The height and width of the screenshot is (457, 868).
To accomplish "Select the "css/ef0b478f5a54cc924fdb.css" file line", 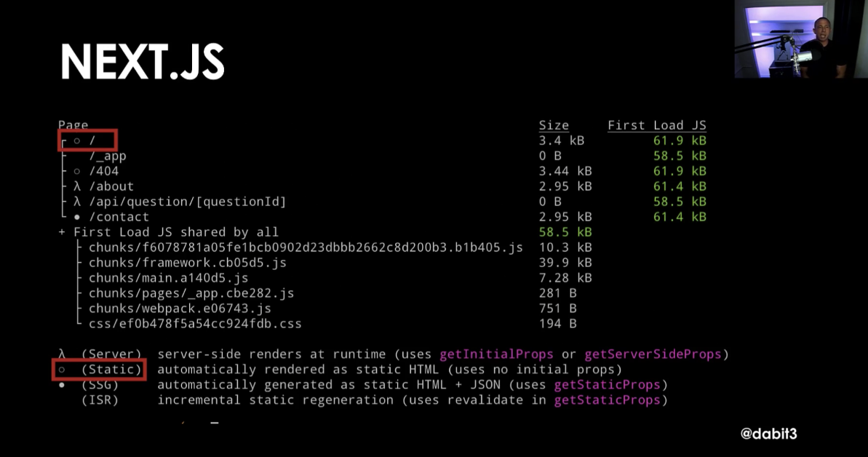I will [196, 324].
